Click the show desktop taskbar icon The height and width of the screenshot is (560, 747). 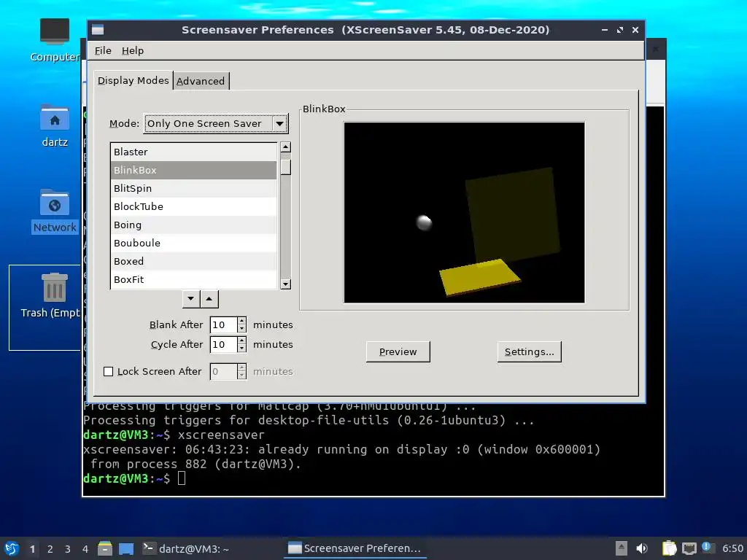125,548
